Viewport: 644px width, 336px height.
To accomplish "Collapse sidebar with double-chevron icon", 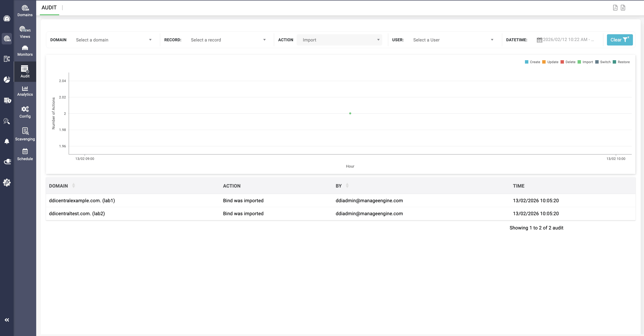I will [x=7, y=320].
